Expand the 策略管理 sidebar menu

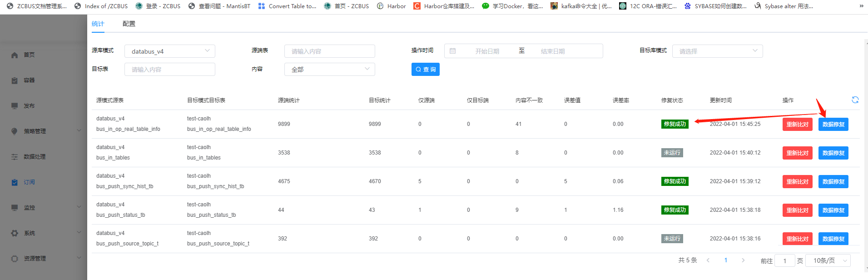[x=79, y=131]
